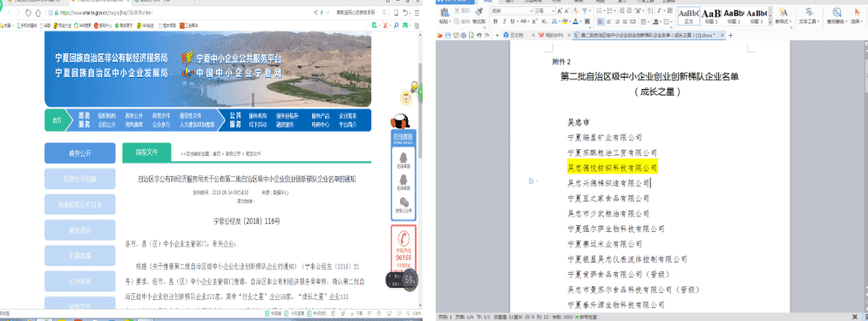Open the font size dropdown
Image resolution: width=868 pixels, height=321 pixels.
click(553, 11)
